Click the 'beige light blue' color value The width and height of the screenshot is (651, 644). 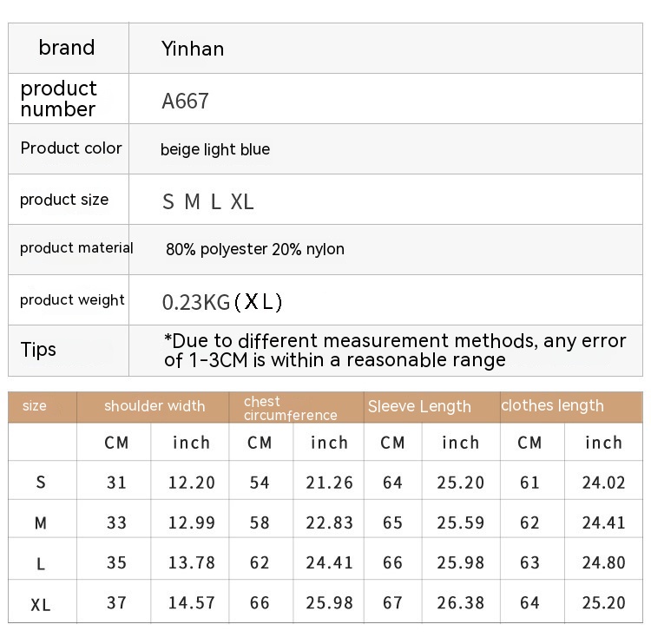(215, 149)
